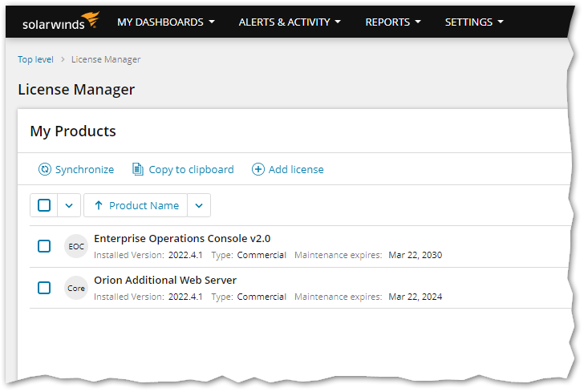Open the selection options dropdown chevron
584x392 pixels.
69,205
